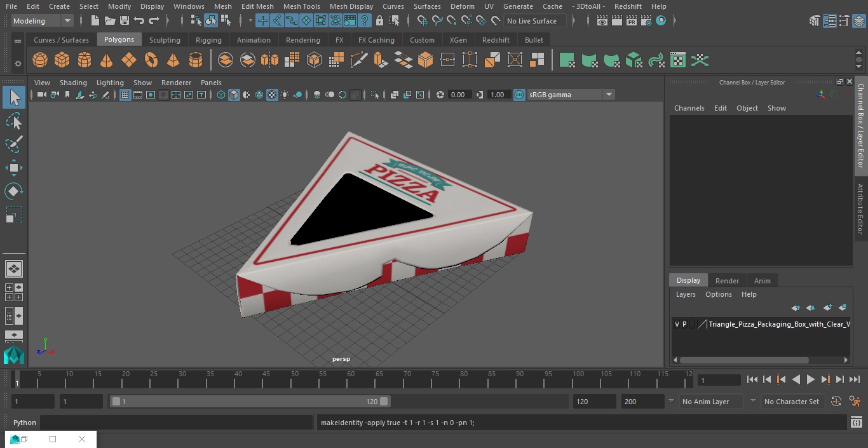Select the Paint Selection tool
This screenshot has width=868, height=448.
pos(14,144)
